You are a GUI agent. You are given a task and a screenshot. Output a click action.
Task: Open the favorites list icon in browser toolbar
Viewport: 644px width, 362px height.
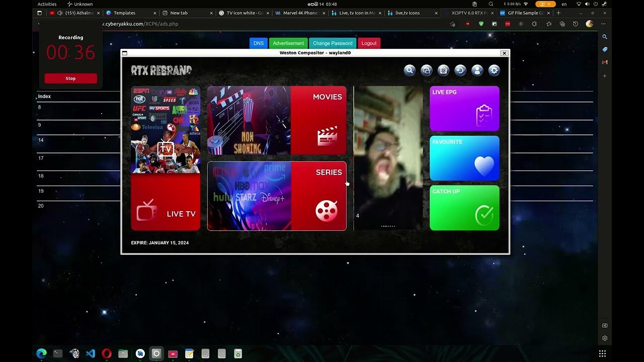tap(548, 24)
